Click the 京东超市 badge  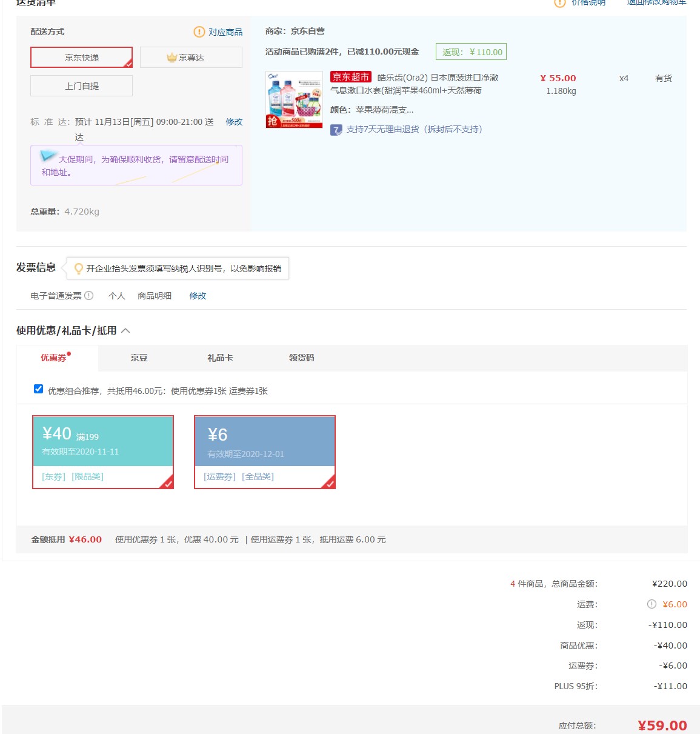point(350,77)
